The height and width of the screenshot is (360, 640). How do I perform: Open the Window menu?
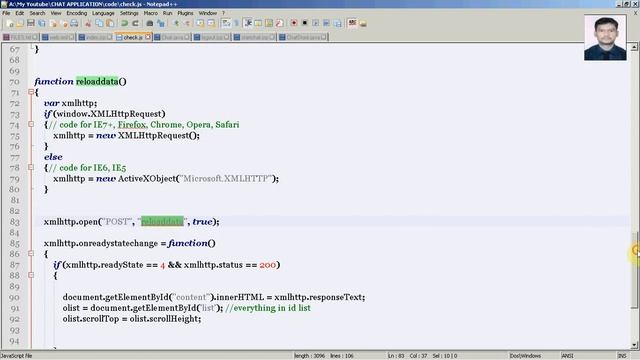click(x=208, y=13)
